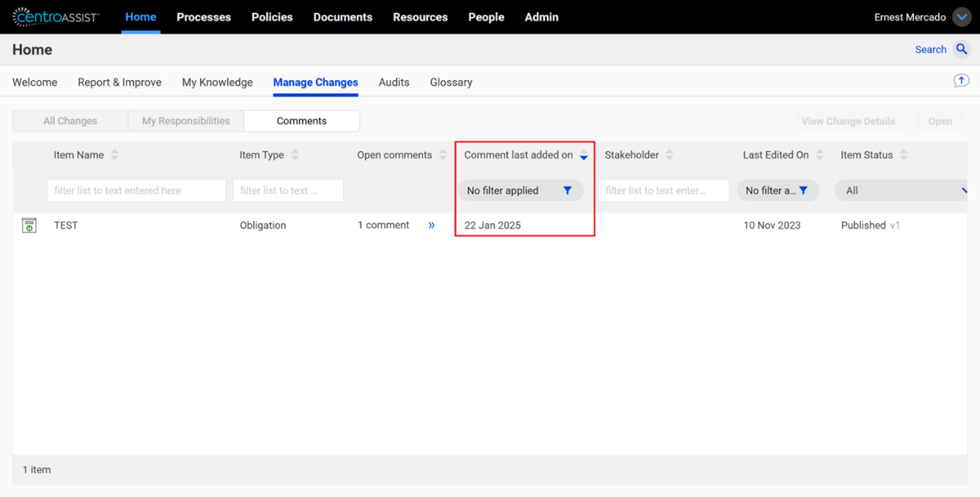Screen dimensions: 980x497
Task: Sort by Last Edited On arrows
Action: (819, 155)
